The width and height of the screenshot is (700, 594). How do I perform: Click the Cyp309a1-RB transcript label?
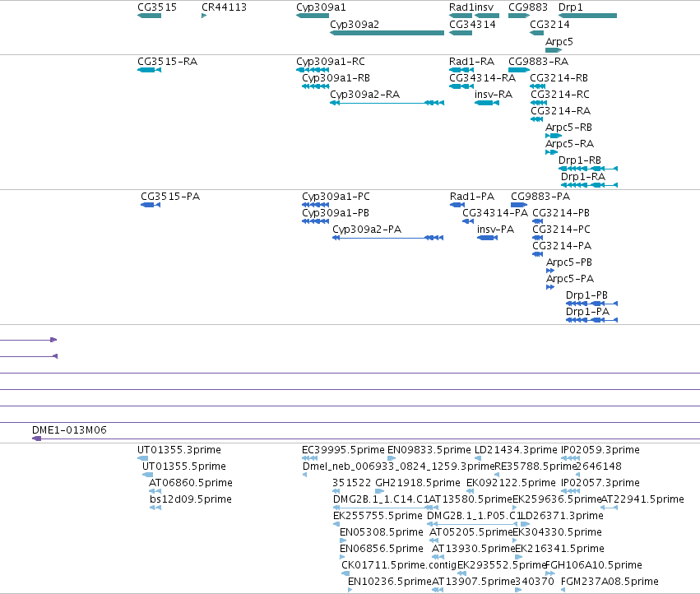336,77
